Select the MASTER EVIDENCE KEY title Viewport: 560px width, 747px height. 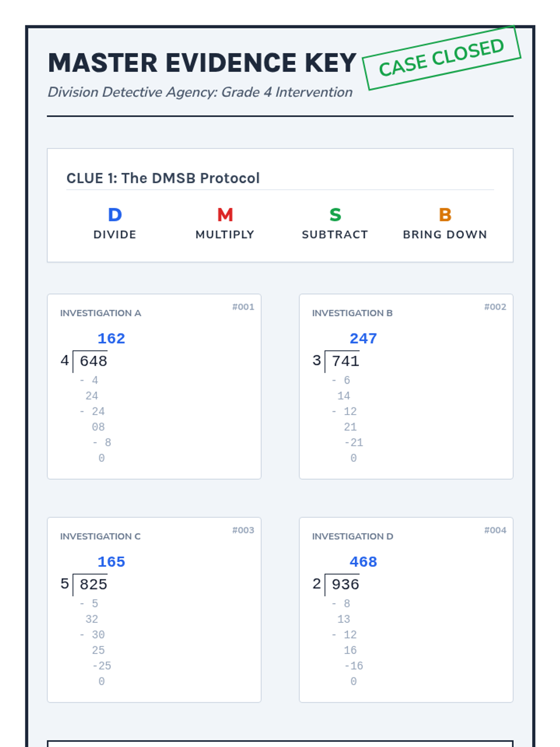202,63
